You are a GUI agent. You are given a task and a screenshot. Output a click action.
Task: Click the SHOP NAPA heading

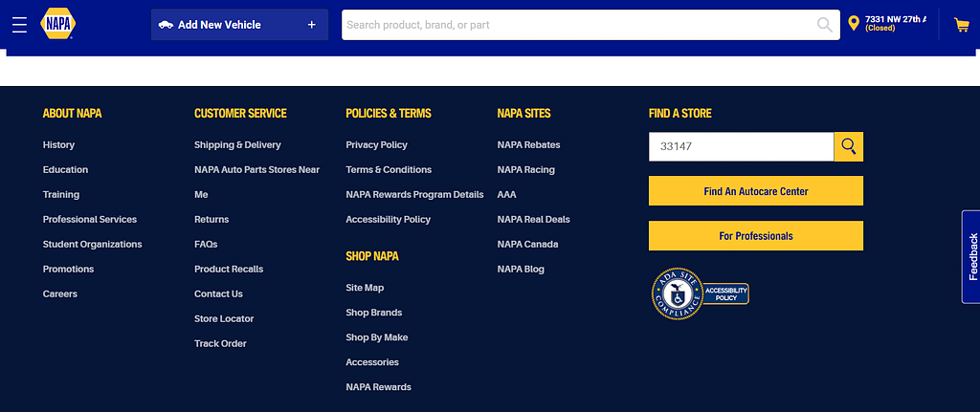click(372, 256)
